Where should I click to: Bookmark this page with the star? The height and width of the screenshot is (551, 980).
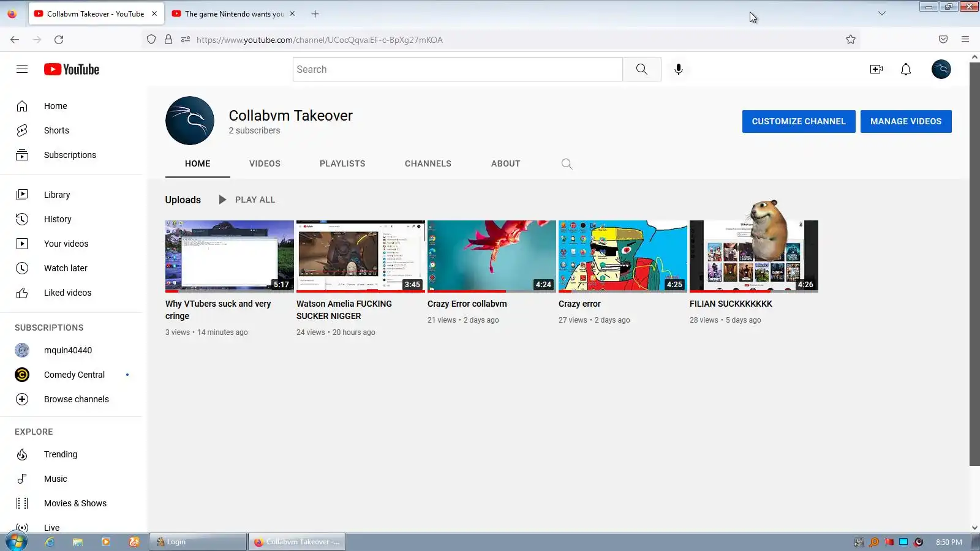click(851, 40)
